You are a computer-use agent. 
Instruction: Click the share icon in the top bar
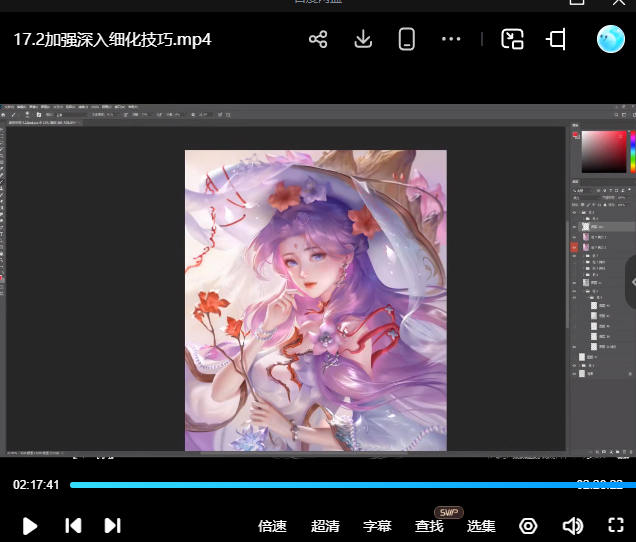point(318,40)
